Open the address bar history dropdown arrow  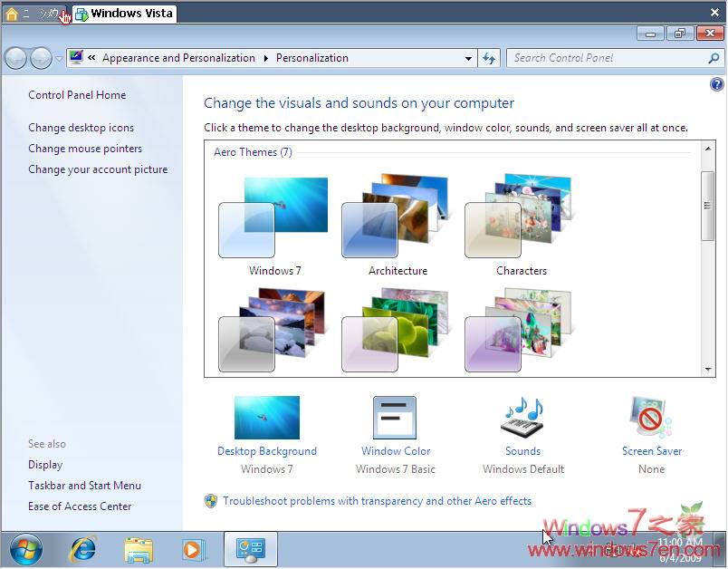pyautogui.click(x=469, y=57)
